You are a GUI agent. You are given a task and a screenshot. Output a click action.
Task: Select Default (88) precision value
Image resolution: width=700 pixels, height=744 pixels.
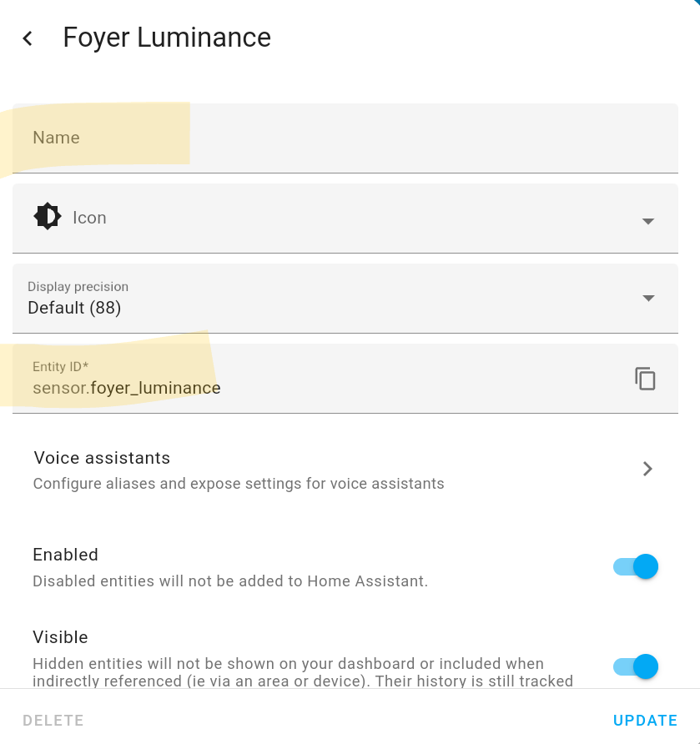tap(73, 308)
